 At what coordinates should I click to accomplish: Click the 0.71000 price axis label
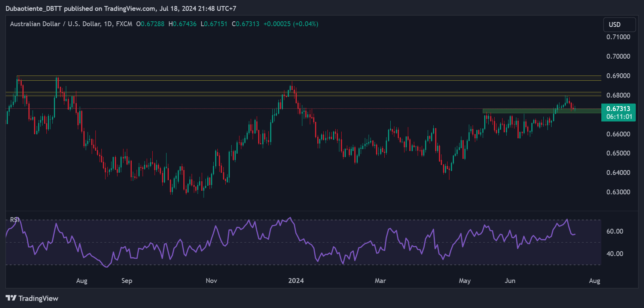coord(618,37)
